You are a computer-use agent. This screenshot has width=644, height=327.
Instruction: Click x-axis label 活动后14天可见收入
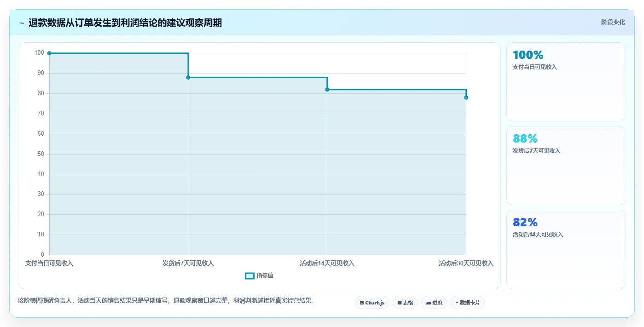click(327, 264)
